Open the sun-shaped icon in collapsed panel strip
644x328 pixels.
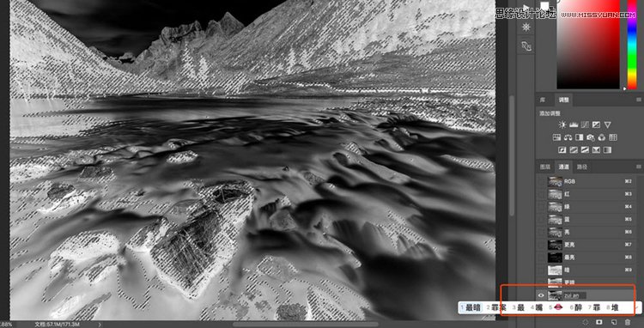(526, 27)
